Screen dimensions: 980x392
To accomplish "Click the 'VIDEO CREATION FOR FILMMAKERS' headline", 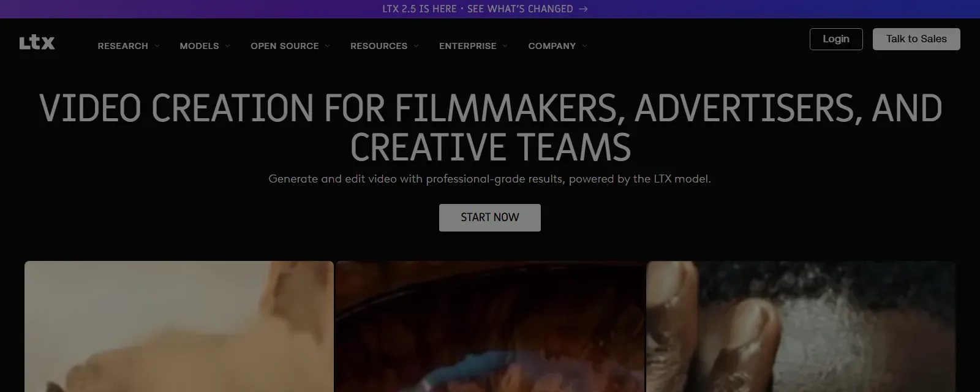I will coord(491,127).
